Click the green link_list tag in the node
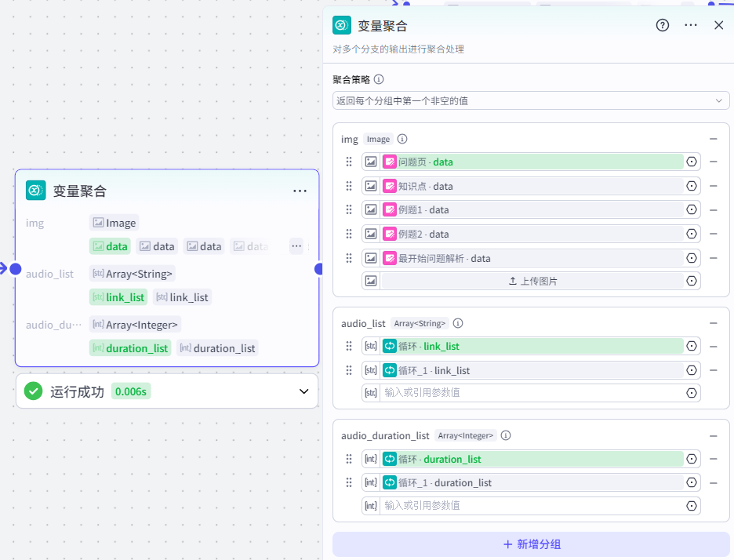The image size is (734, 560). point(118,297)
